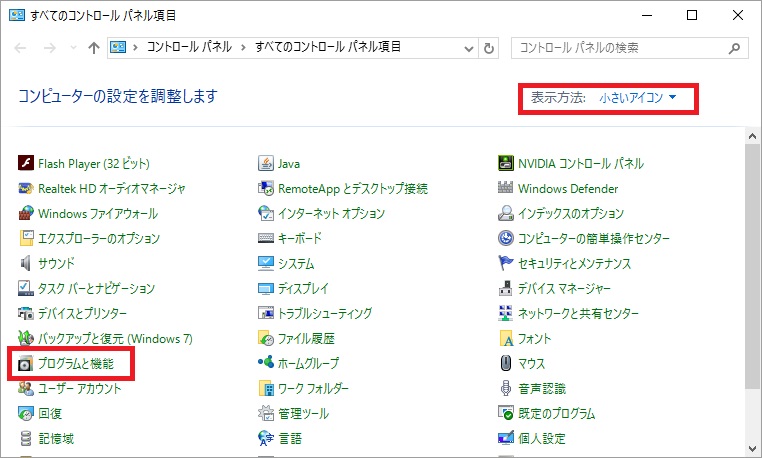Open 個人設定 link
Screen dimensions: 762x458
[x=541, y=438]
